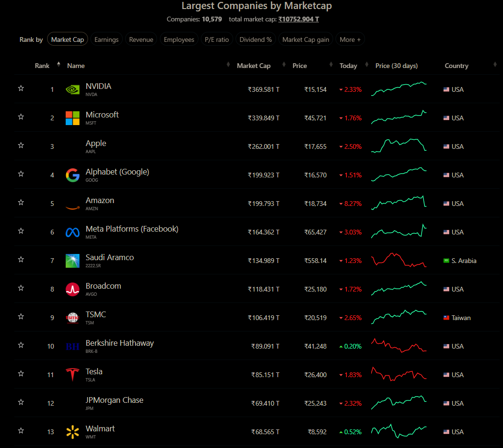Click the Berkshire Hathaway BH logo
This screenshot has width=503, height=448.
pos(72,346)
